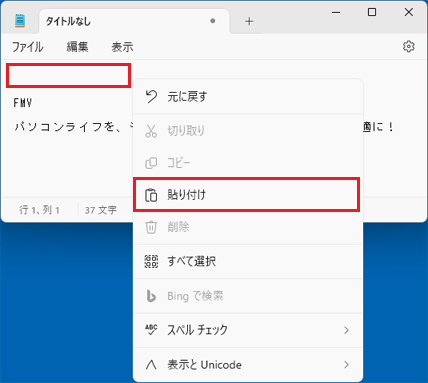Choose 削除 in context menu

[x=248, y=227]
